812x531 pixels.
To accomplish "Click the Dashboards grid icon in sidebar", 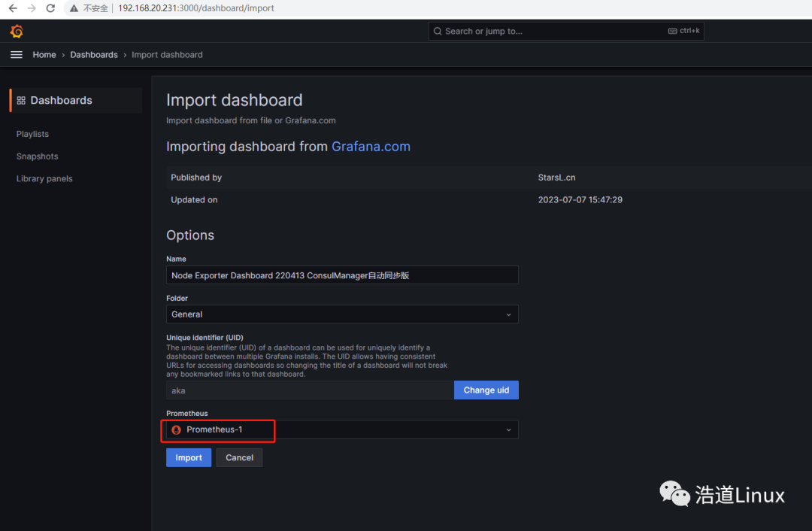I will coord(21,101).
